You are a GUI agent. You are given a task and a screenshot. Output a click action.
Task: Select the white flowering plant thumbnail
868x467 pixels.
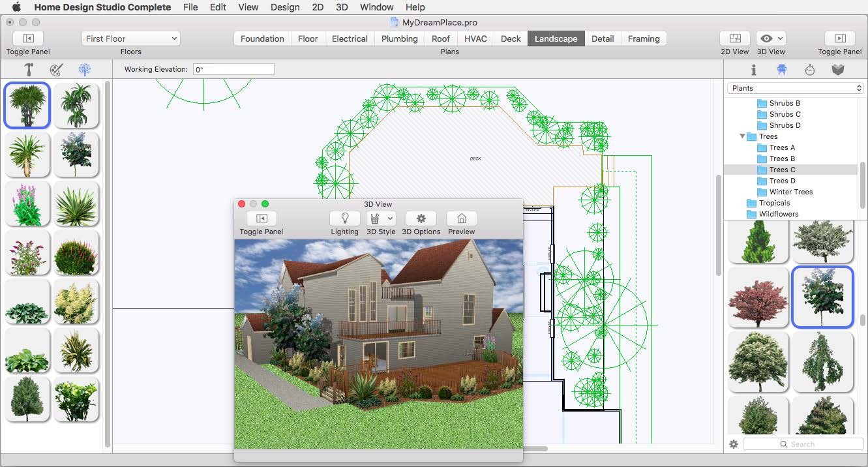pyautogui.click(x=76, y=301)
